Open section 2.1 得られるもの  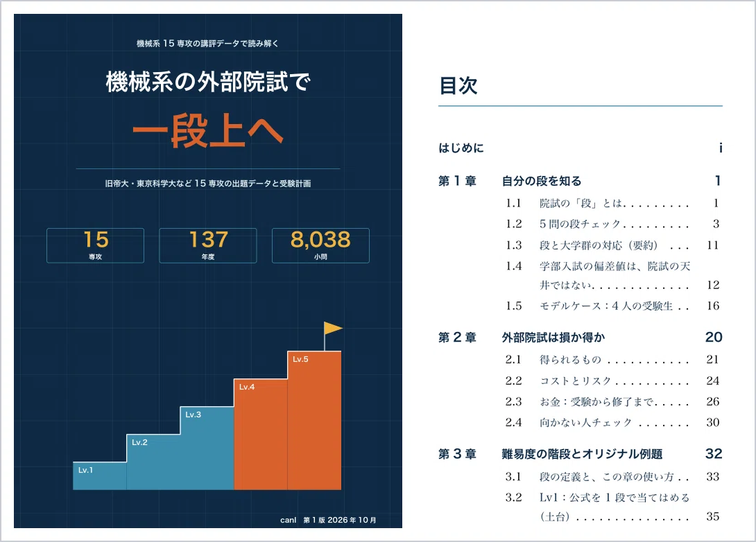click(x=612, y=360)
